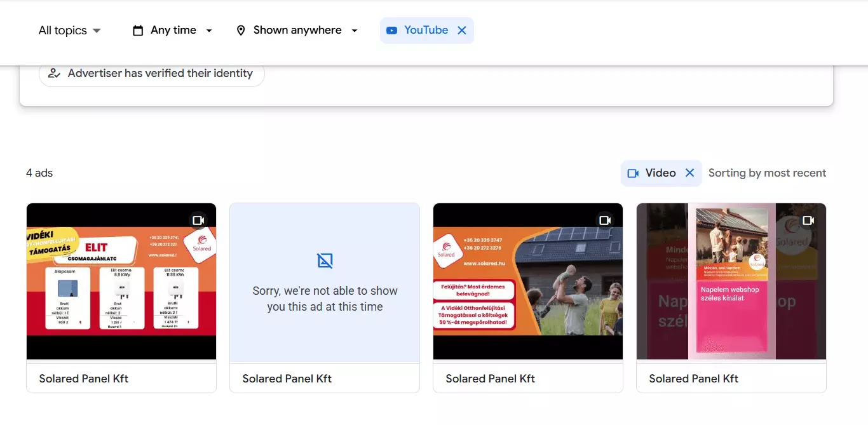Click Solared Panel Kft under family solar ad

491,379
